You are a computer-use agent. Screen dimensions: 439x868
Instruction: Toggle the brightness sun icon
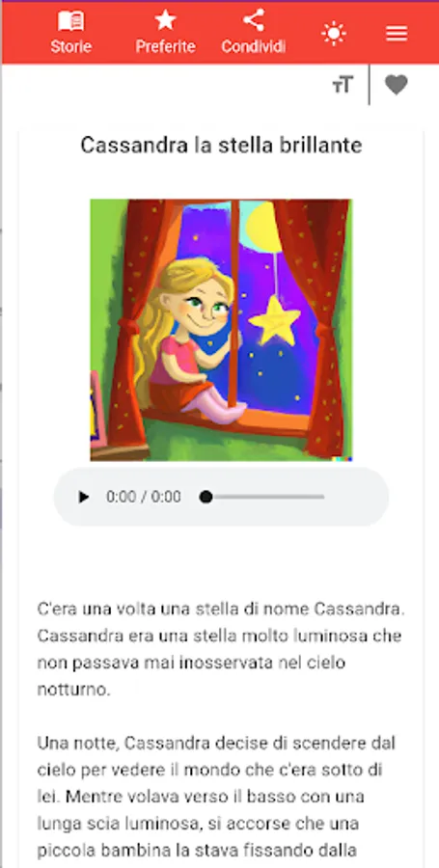pyautogui.click(x=333, y=34)
